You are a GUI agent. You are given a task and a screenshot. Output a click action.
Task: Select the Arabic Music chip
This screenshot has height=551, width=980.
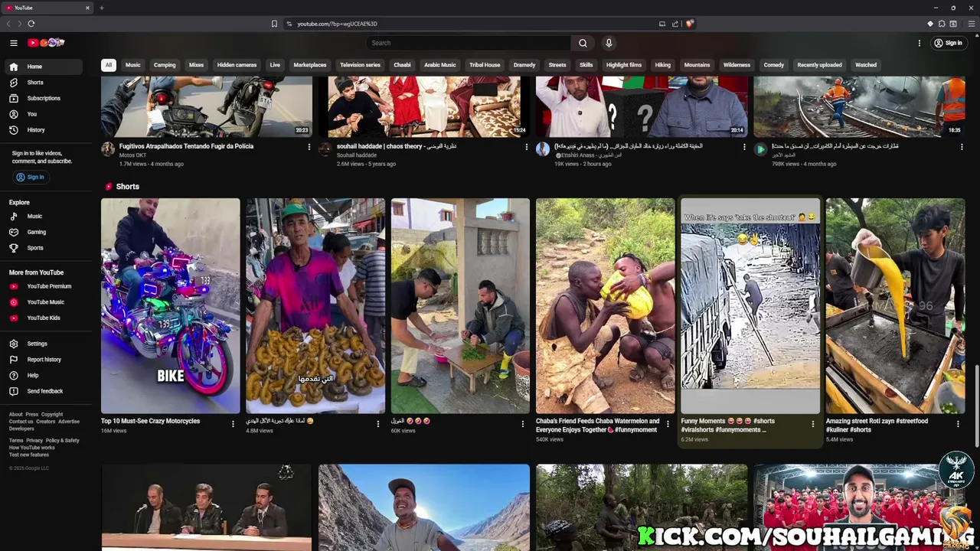(440, 65)
